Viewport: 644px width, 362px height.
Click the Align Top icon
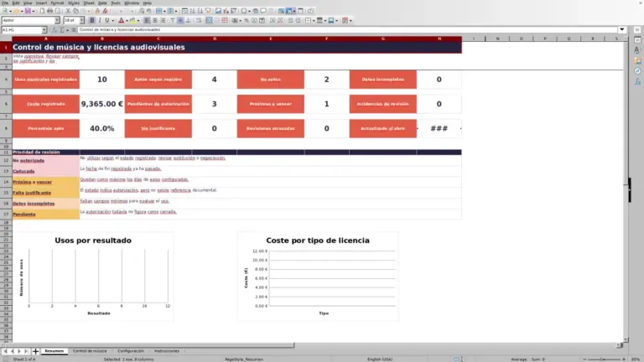[173, 20]
